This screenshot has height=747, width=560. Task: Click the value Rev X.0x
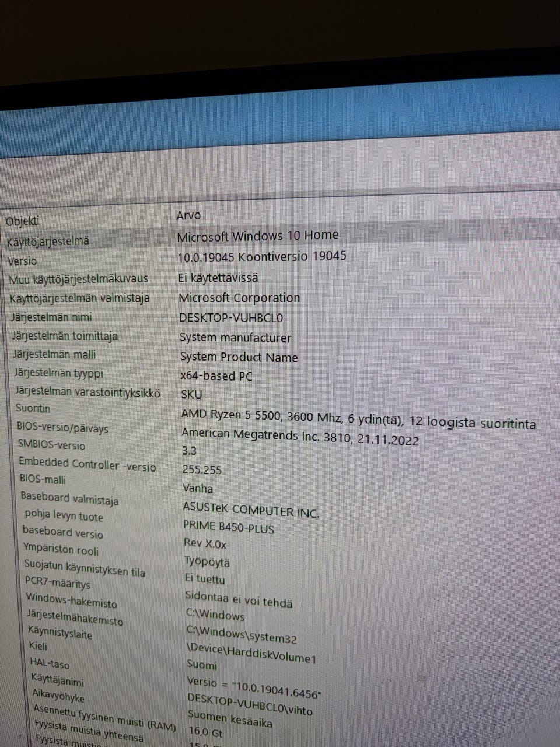(x=205, y=543)
